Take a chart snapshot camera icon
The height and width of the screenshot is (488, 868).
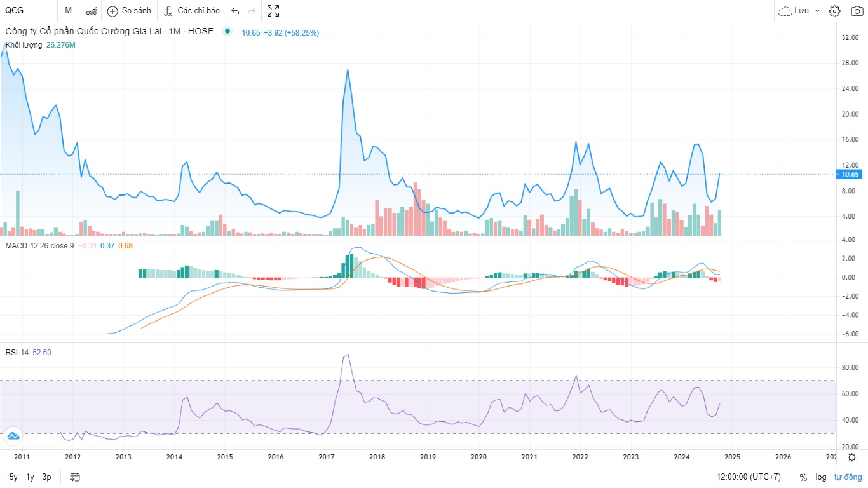point(856,11)
